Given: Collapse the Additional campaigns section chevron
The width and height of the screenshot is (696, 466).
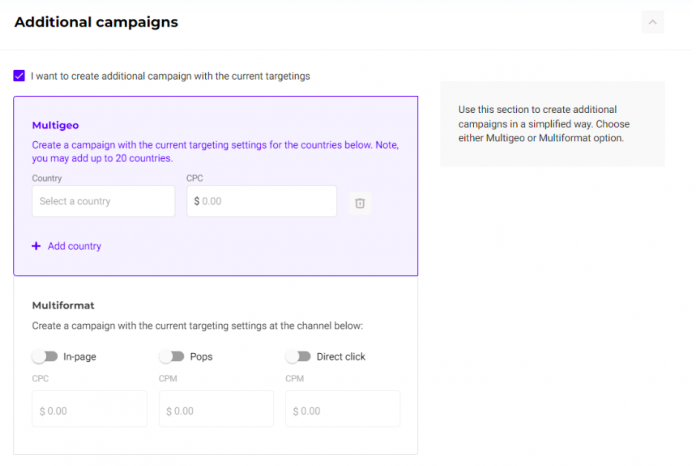Looking at the screenshot, I should [x=652, y=21].
